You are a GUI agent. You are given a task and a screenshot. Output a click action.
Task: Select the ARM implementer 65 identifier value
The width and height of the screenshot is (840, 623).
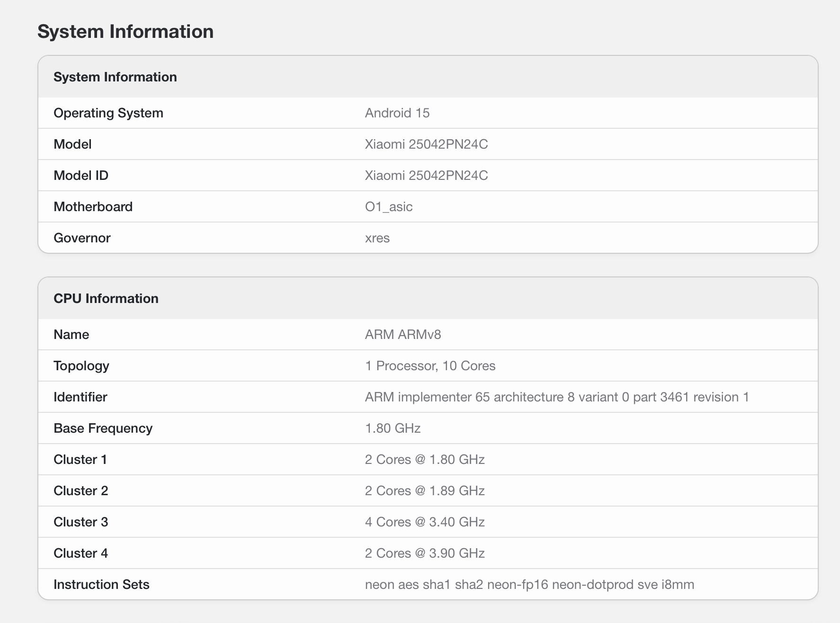tap(557, 397)
